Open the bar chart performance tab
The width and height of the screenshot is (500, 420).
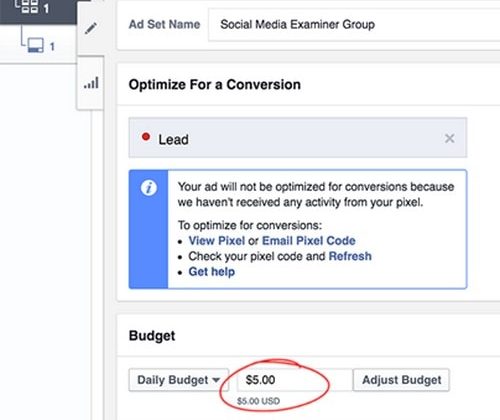(x=91, y=83)
